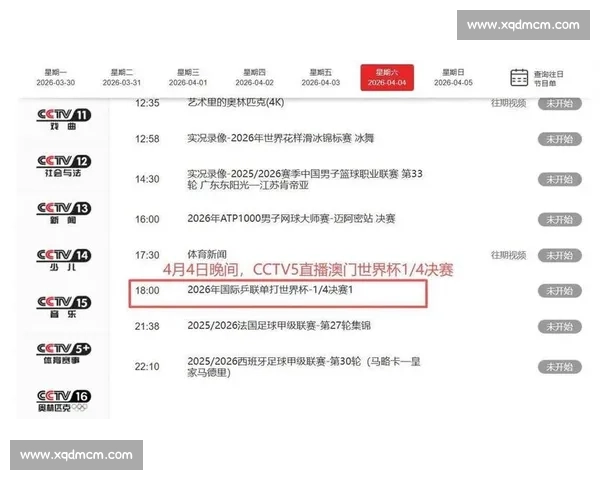This screenshot has height=480, width=600.
Task: Switch to 星期一 2026-03-30 tab
Action: tap(56, 77)
